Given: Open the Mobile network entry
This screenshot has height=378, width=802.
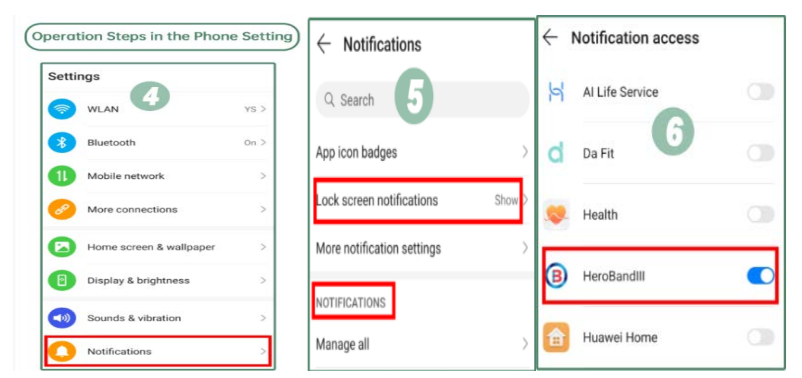Looking at the screenshot, I should [x=158, y=176].
